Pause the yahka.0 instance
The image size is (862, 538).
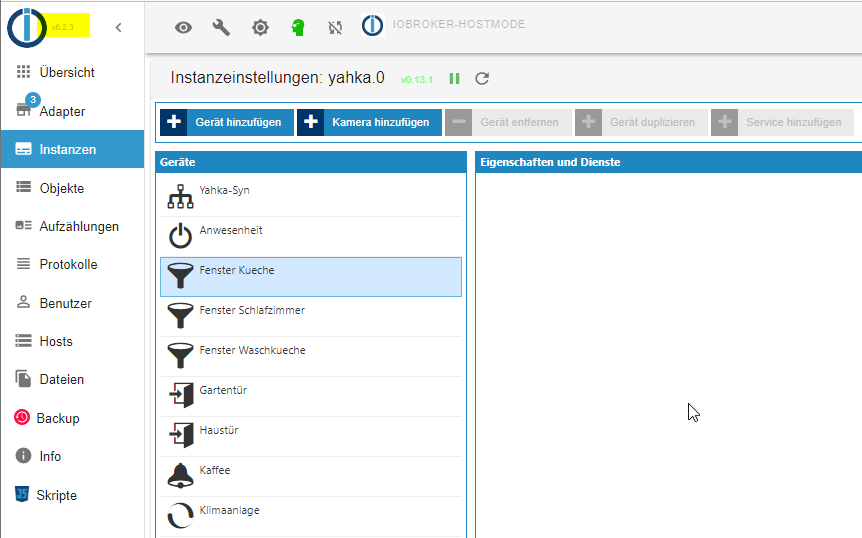(454, 79)
